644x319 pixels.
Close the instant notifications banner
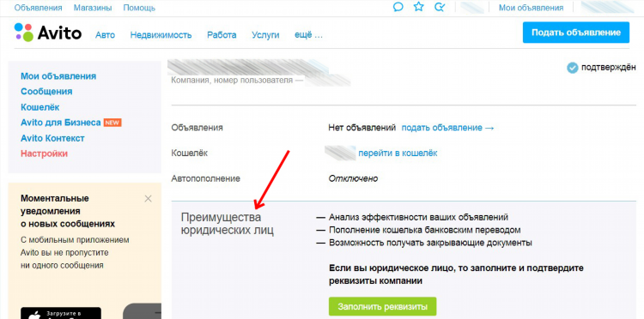point(149,199)
